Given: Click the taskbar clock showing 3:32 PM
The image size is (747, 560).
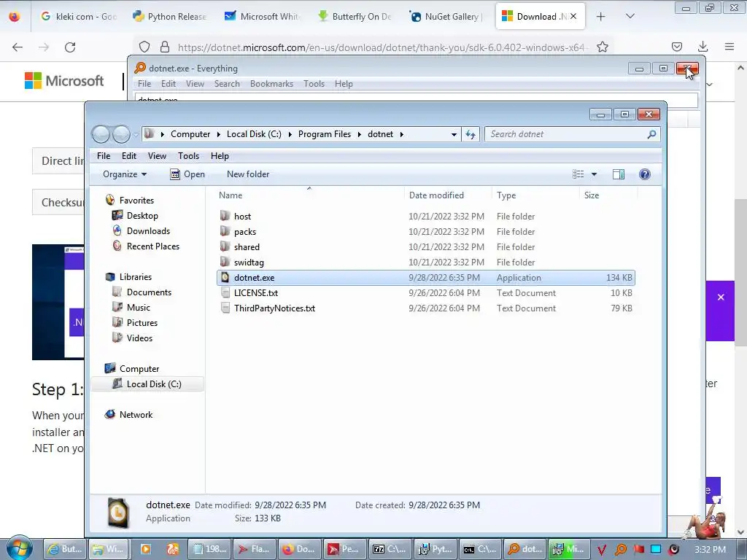Looking at the screenshot, I should [710, 549].
